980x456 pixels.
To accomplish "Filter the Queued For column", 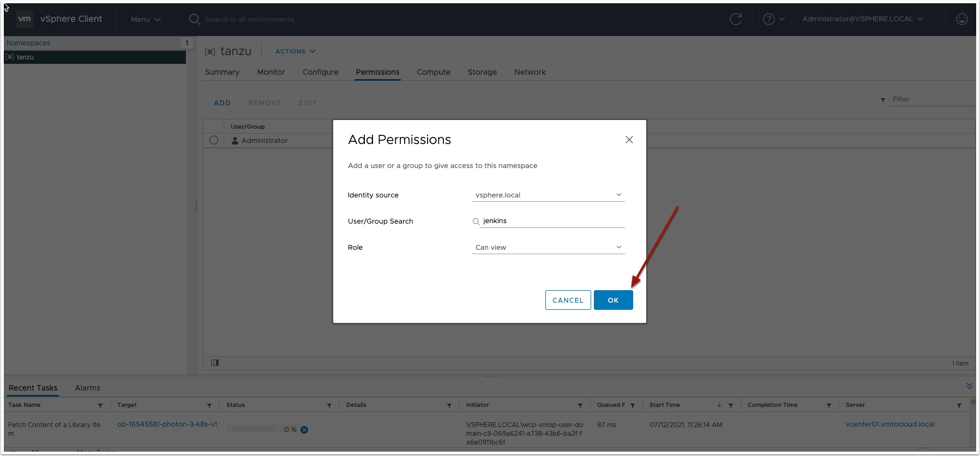I will tap(633, 405).
